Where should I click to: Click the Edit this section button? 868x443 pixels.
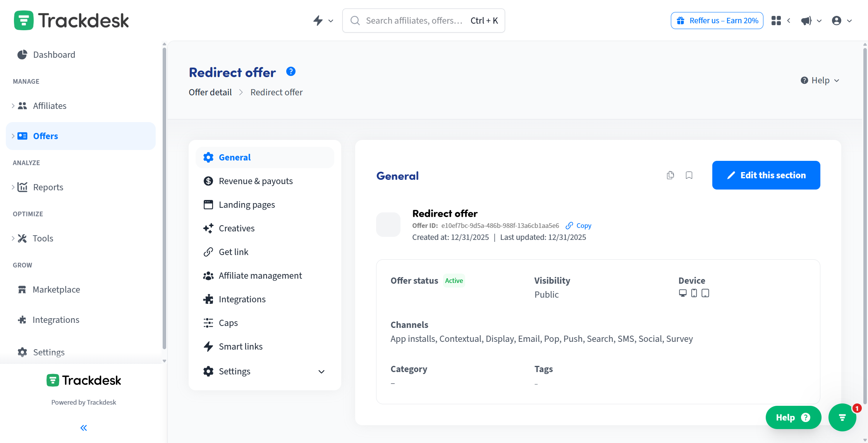(x=766, y=175)
